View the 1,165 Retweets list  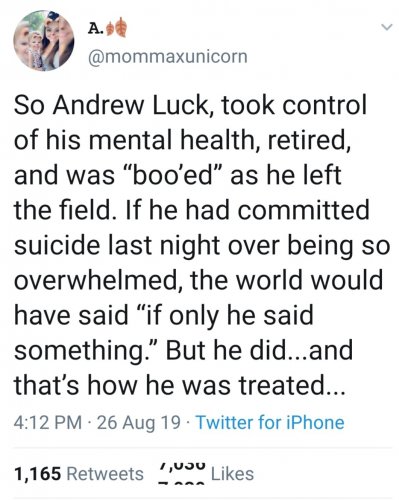pos(79,474)
